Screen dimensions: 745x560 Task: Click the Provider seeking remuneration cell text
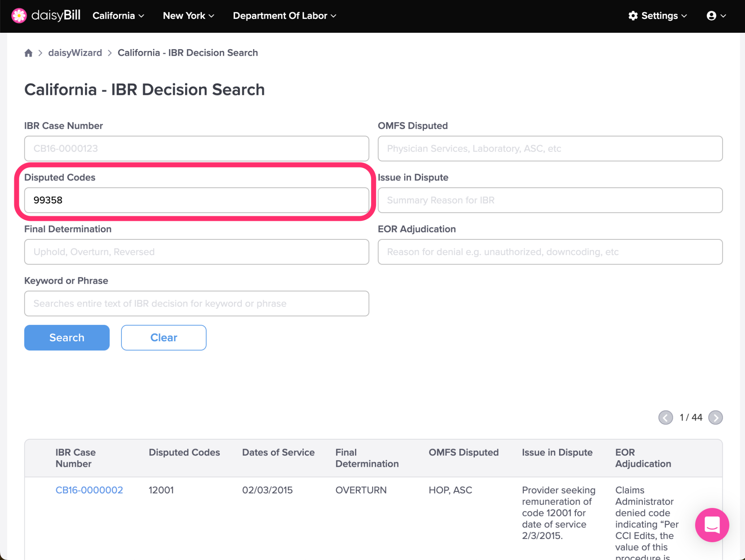pyautogui.click(x=558, y=513)
